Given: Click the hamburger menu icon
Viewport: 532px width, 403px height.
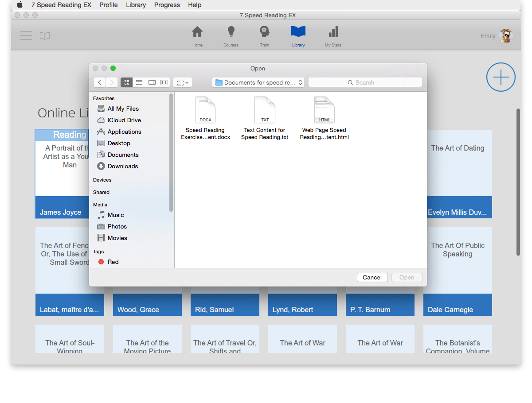Looking at the screenshot, I should (x=26, y=36).
